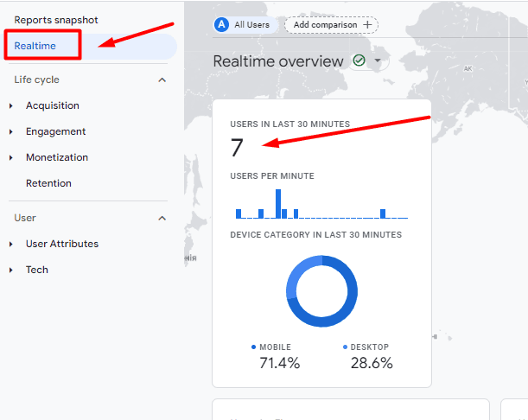
Task: Click the blue A avatar icon
Action: tap(221, 25)
